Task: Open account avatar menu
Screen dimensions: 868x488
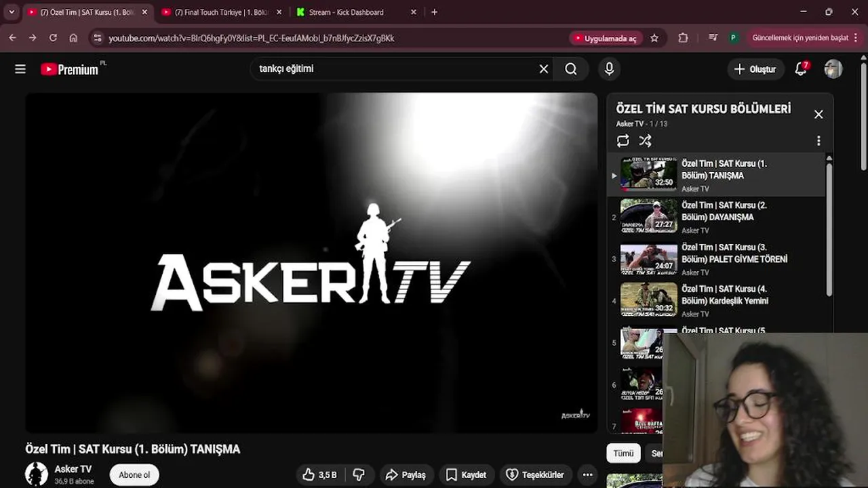Action: 833,69
